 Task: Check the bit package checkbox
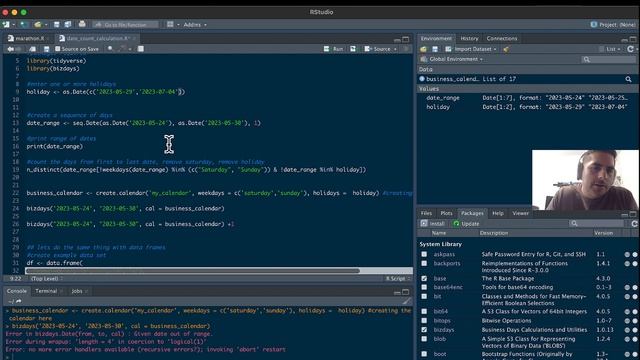[424, 297]
